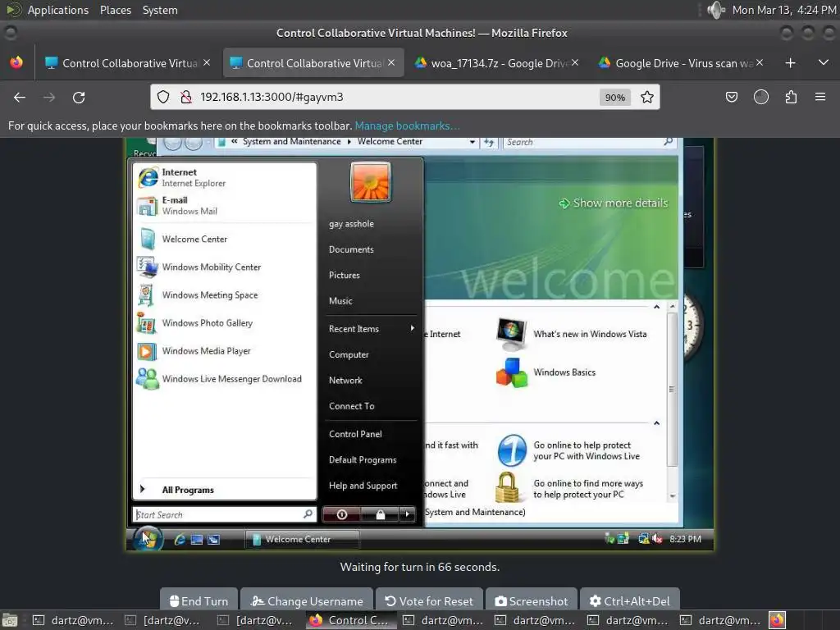The image size is (840, 630).
Task: Expand Recent Items submenu
Action: (x=372, y=329)
